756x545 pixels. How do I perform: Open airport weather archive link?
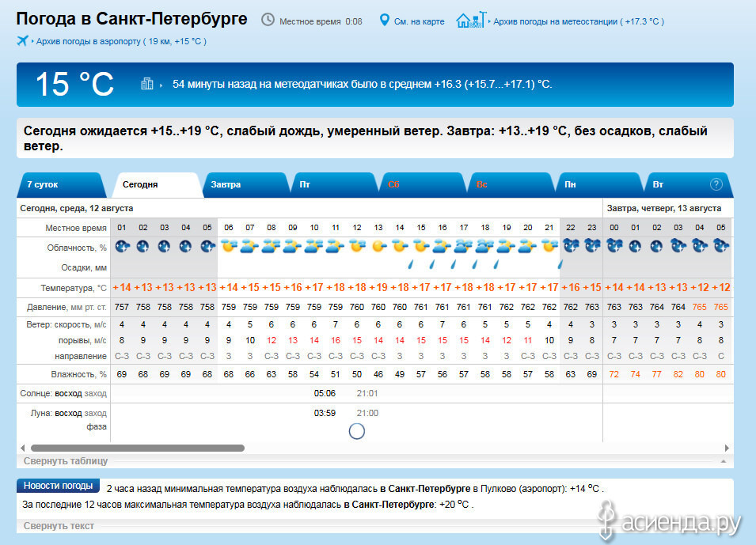[121, 41]
